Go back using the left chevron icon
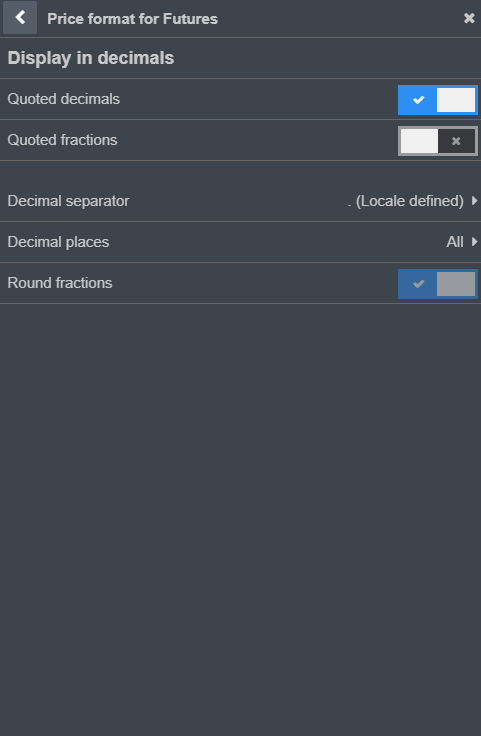The width and height of the screenshot is (481, 736). pos(20,18)
